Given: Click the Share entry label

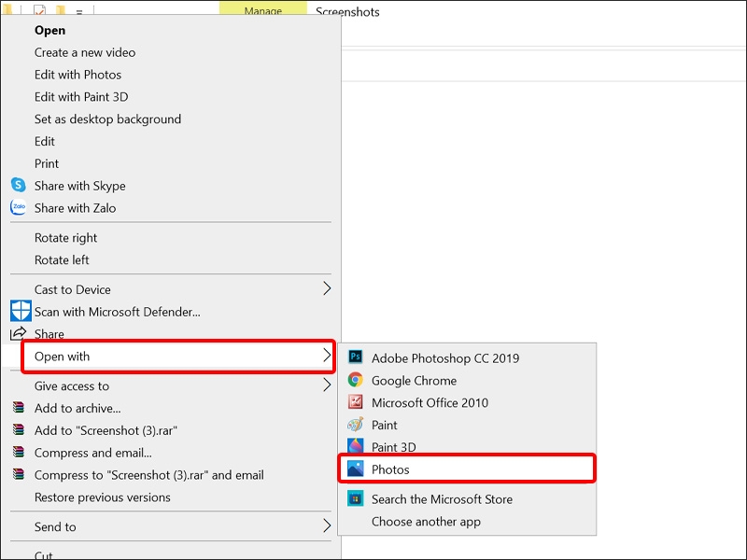Looking at the screenshot, I should coord(49,334).
